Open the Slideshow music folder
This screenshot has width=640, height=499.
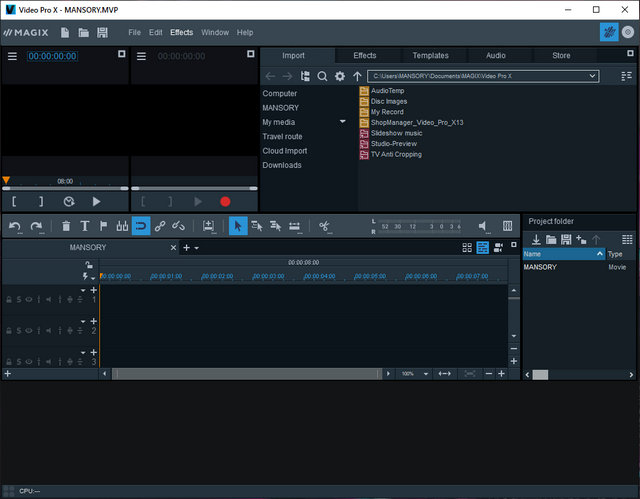[396, 133]
